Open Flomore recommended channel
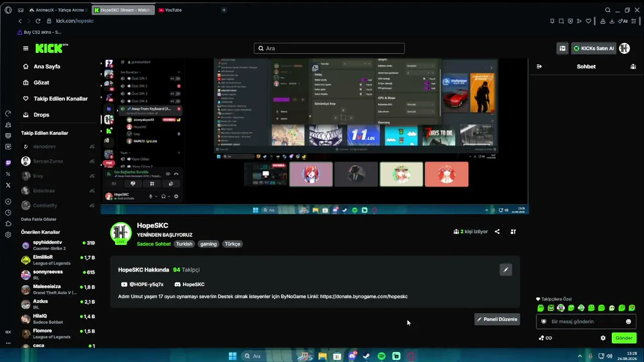644x362 pixels. pyautogui.click(x=58, y=333)
